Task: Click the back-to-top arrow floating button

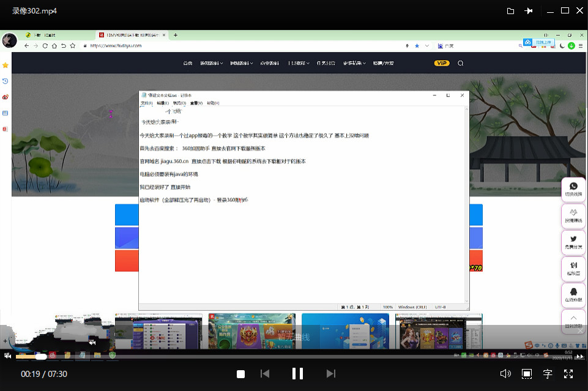Action: pyautogui.click(x=573, y=321)
